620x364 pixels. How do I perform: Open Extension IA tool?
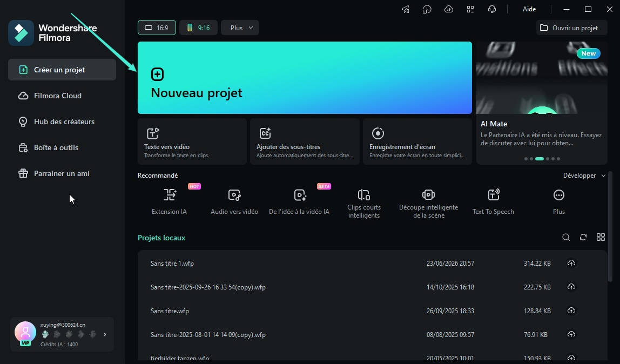[x=169, y=201]
